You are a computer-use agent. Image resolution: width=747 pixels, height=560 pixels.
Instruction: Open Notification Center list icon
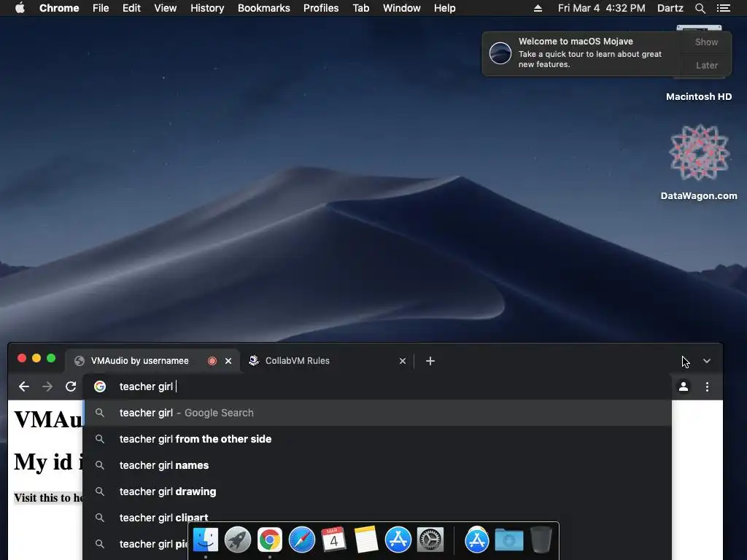coord(724,8)
